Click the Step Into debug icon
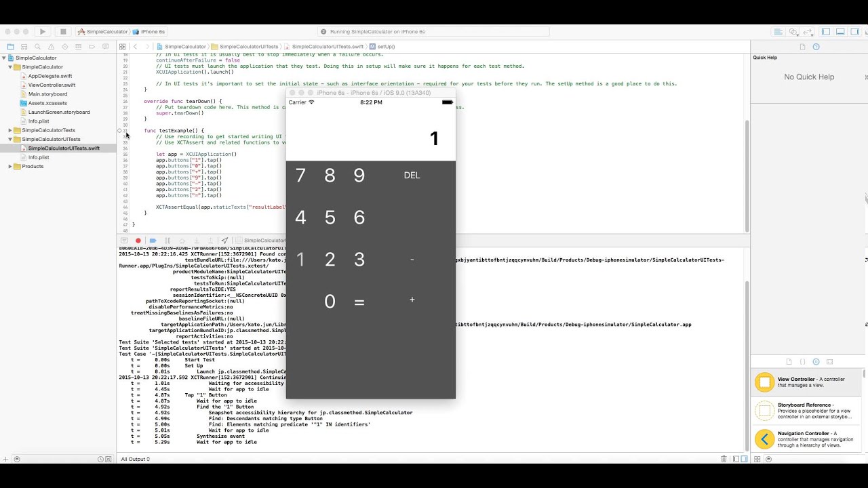This screenshot has width=868, height=488. [x=196, y=241]
